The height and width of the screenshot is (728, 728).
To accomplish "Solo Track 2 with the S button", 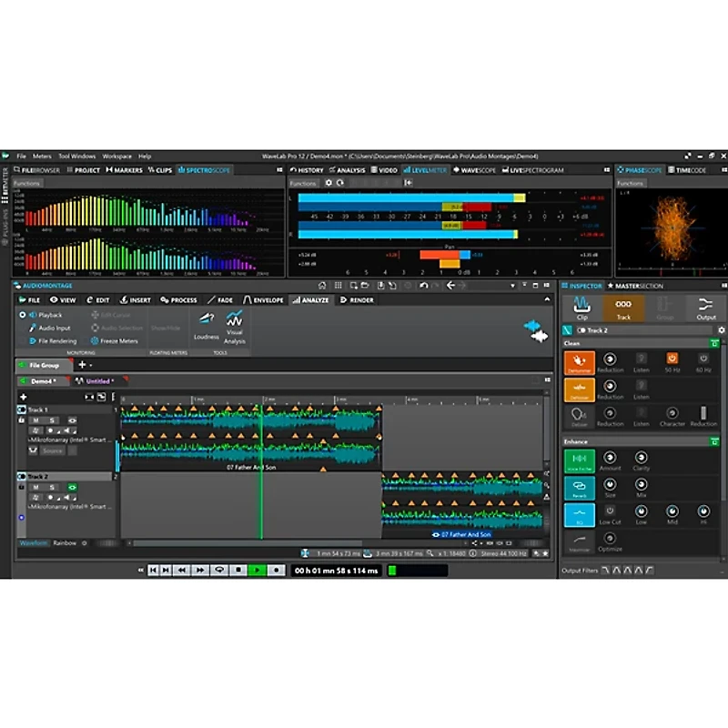I will point(51,488).
